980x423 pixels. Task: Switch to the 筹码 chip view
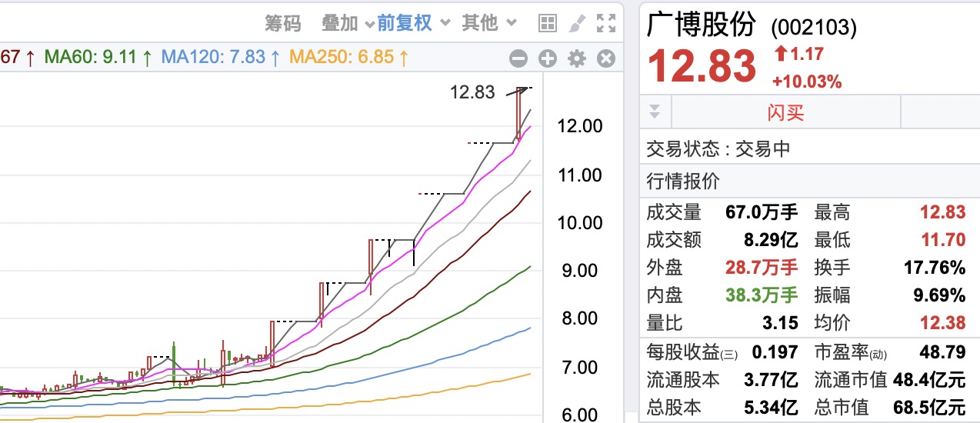pyautogui.click(x=283, y=23)
